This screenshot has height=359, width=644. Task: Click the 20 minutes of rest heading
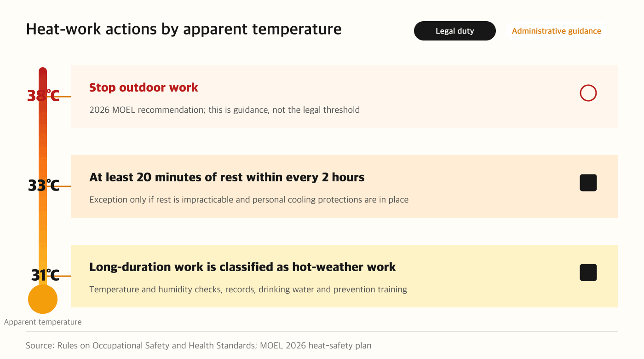coord(227,177)
